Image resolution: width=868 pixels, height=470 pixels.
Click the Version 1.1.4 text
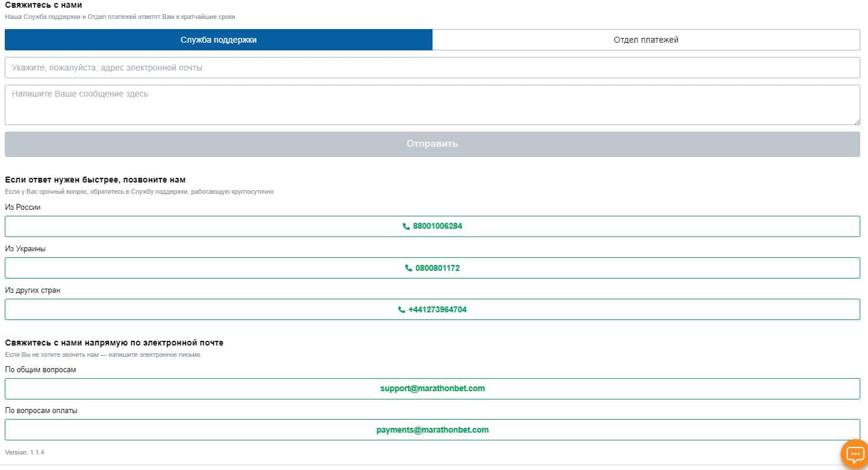click(x=25, y=452)
